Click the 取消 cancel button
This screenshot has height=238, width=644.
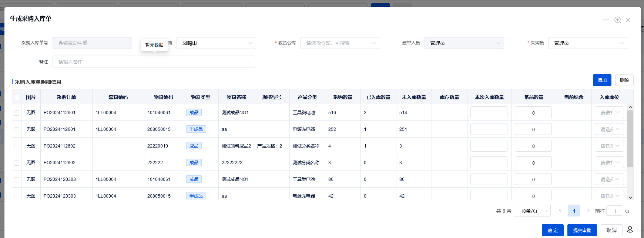point(611,230)
